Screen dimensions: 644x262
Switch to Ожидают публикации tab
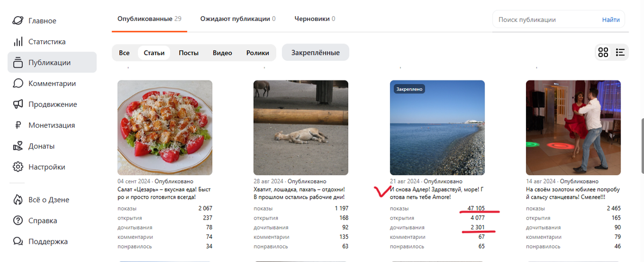click(238, 19)
